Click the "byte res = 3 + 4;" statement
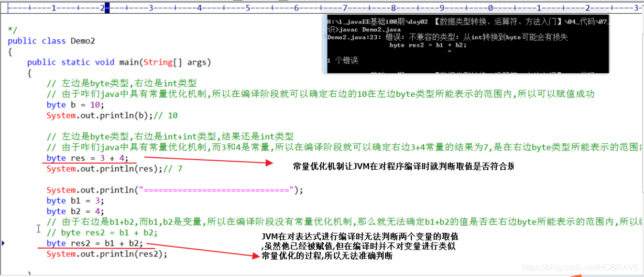Image resolution: width=644 pixels, height=277 pixels. (87, 158)
